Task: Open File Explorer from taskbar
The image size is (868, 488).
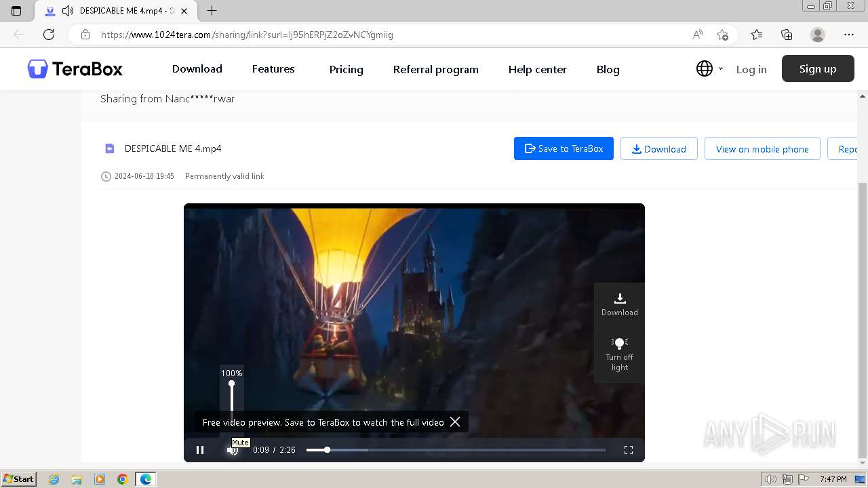Action: tap(77, 479)
